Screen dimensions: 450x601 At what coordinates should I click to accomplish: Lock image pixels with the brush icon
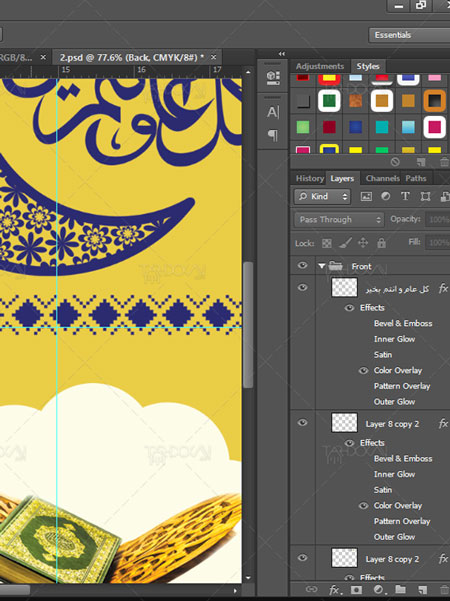pos(345,243)
